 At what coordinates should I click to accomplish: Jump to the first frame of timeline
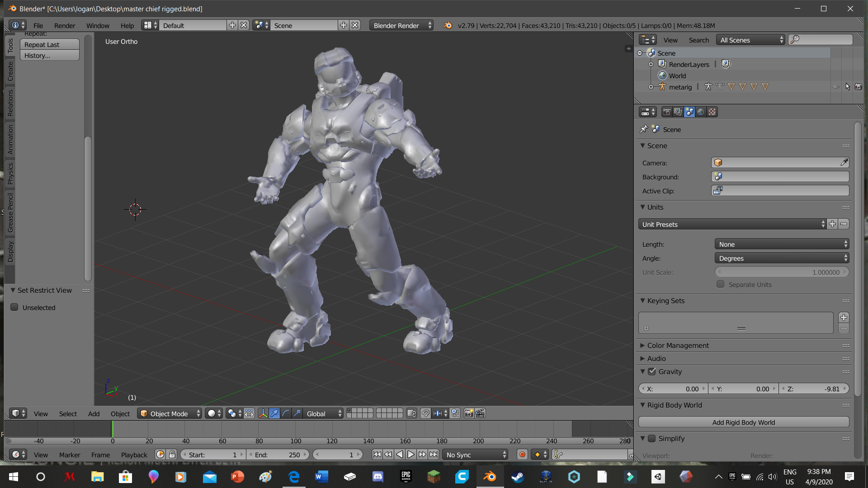click(x=377, y=455)
